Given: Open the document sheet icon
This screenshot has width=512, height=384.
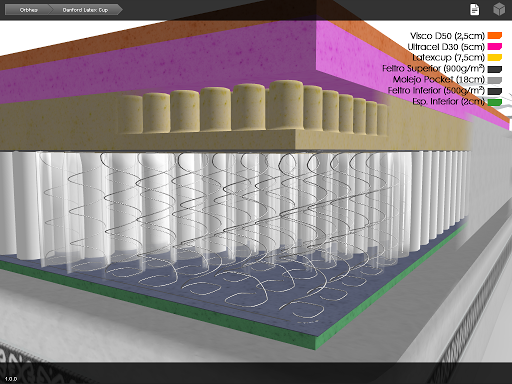Looking at the screenshot, I should [474, 10].
